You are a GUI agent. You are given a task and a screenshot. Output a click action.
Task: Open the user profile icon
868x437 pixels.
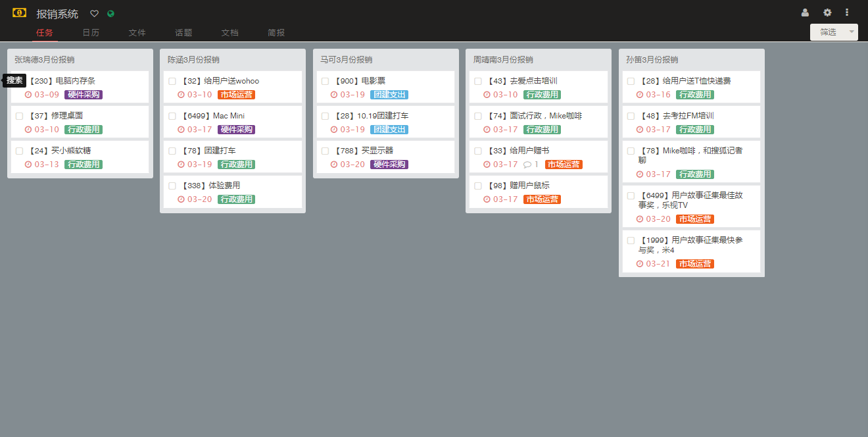coord(805,13)
